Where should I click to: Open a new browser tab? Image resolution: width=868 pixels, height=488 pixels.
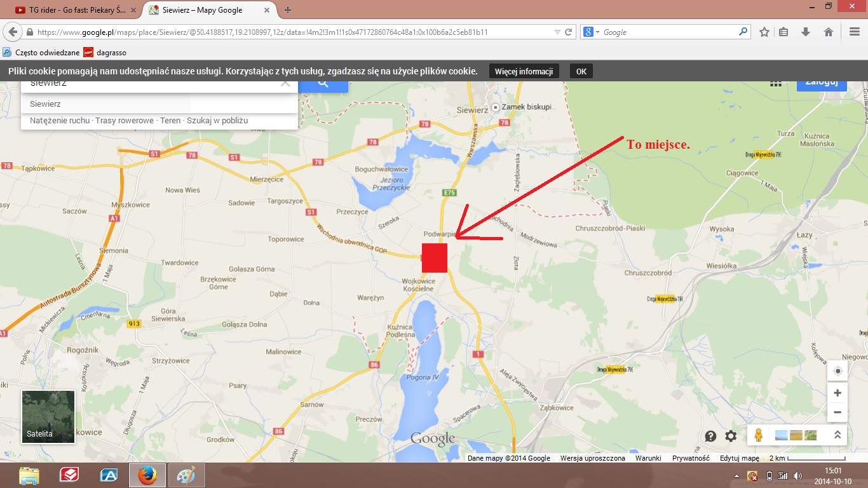point(288,10)
